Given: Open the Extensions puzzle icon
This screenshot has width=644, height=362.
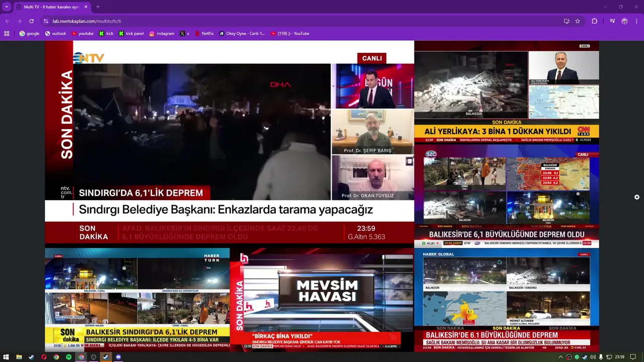Looking at the screenshot, I should 595,21.
